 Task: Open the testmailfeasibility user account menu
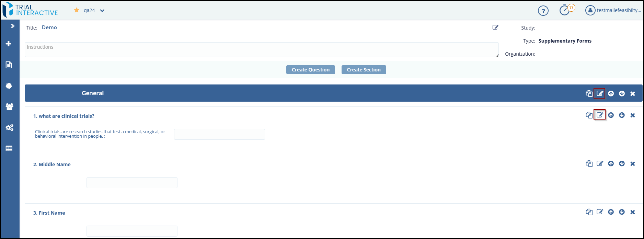613,10
